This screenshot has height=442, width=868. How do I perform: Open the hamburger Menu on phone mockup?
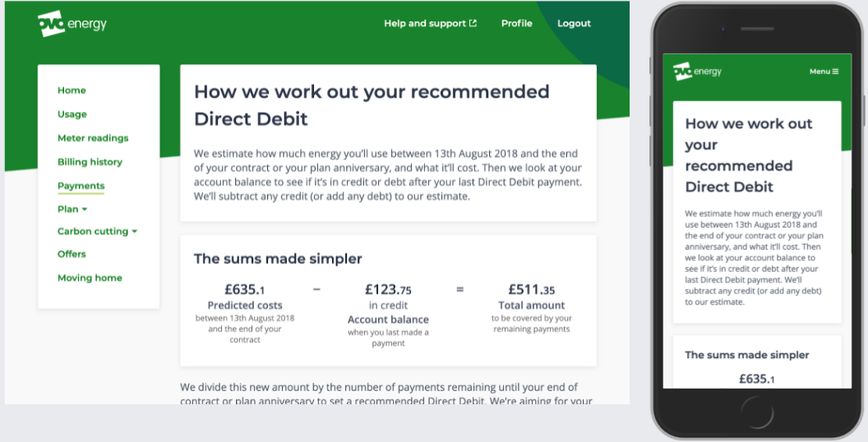(x=824, y=71)
